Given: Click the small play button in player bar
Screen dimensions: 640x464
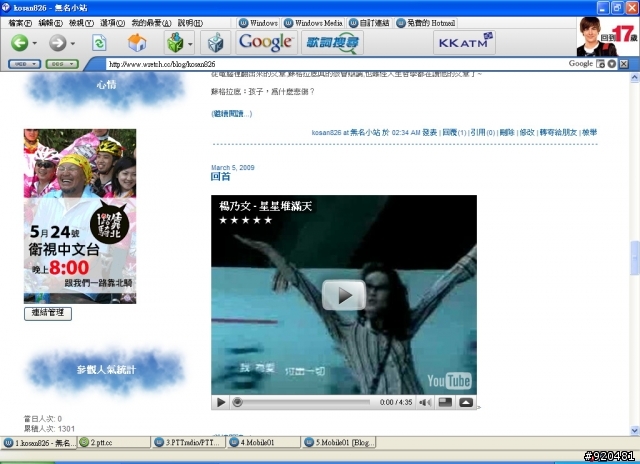Looking at the screenshot, I should tap(221, 402).
